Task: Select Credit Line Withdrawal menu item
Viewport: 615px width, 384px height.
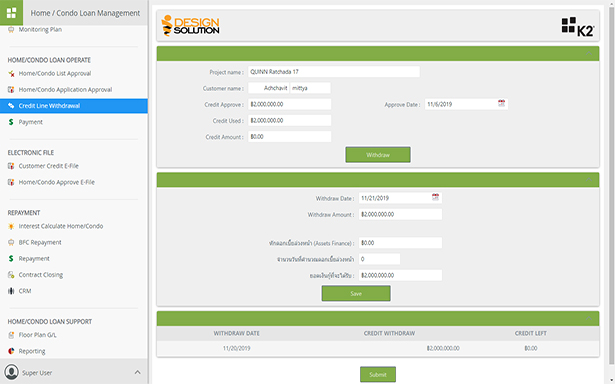Action: click(x=74, y=106)
